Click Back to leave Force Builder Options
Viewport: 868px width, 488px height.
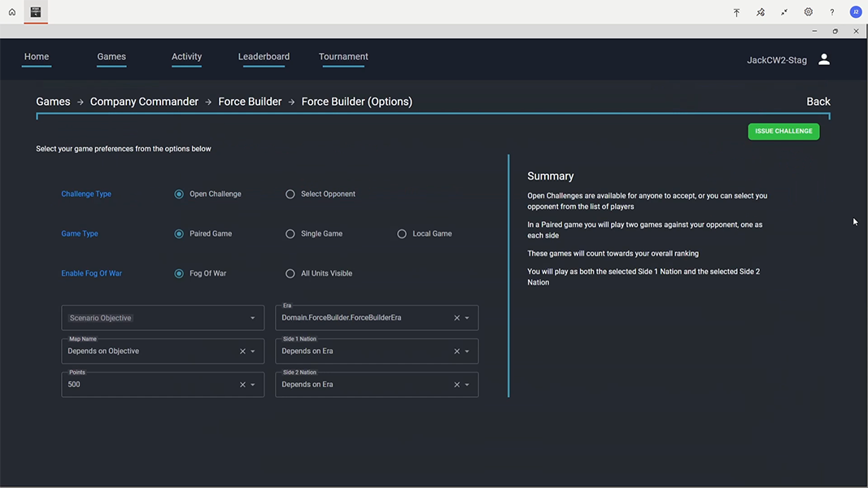click(x=818, y=101)
